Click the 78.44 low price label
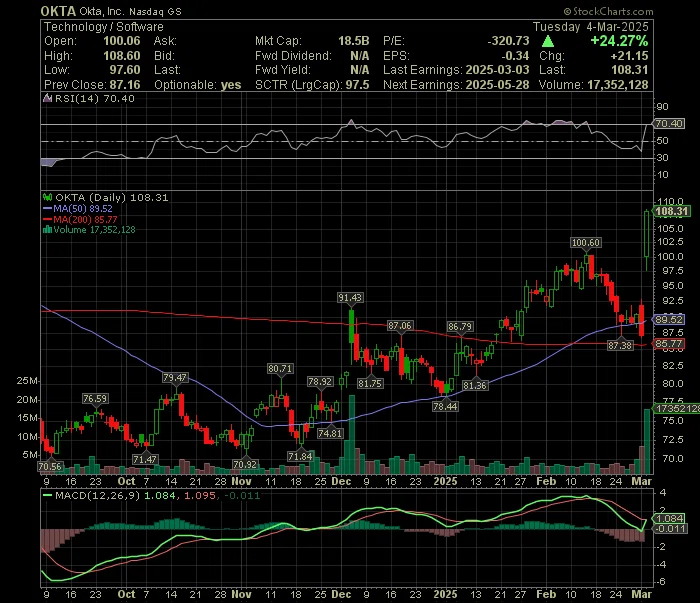This screenshot has height=603, width=700. coord(445,406)
